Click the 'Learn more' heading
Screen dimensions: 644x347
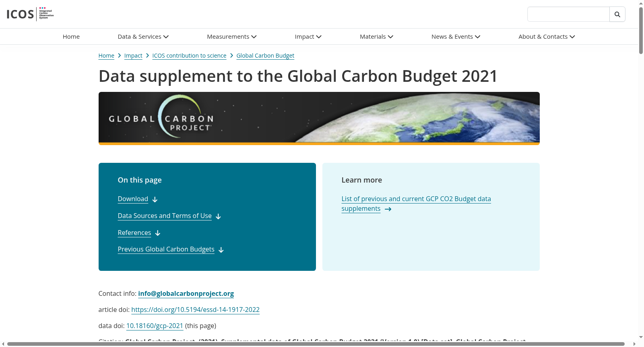pyautogui.click(x=362, y=180)
